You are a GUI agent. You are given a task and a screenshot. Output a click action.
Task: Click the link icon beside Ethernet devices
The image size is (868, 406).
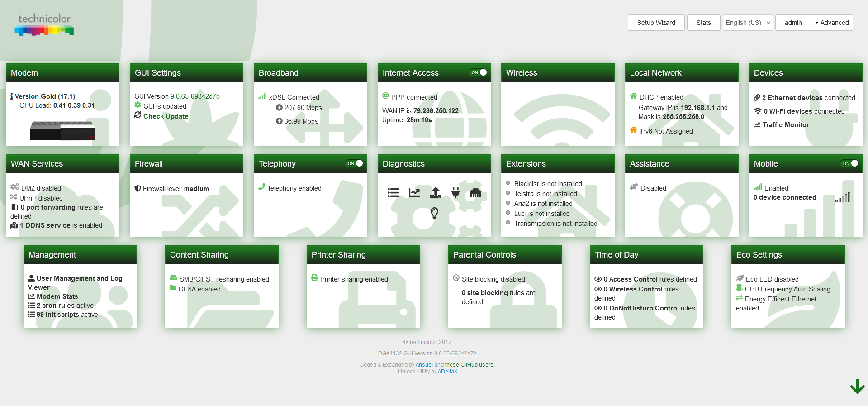point(757,97)
